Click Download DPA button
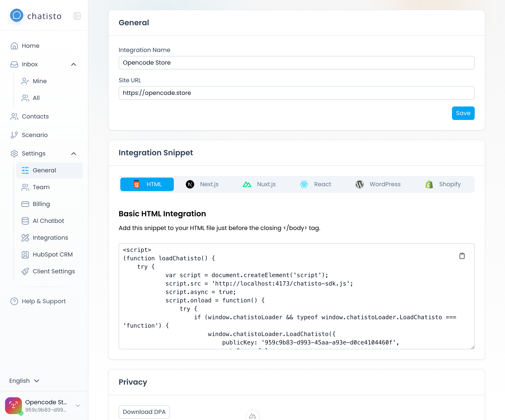The width and height of the screenshot is (505, 420). click(144, 412)
